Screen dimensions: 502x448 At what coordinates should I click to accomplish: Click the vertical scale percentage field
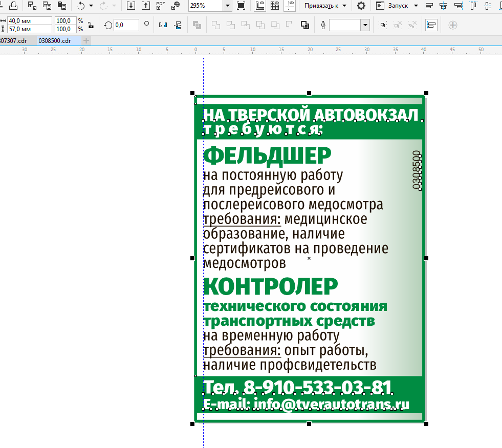tap(66, 29)
